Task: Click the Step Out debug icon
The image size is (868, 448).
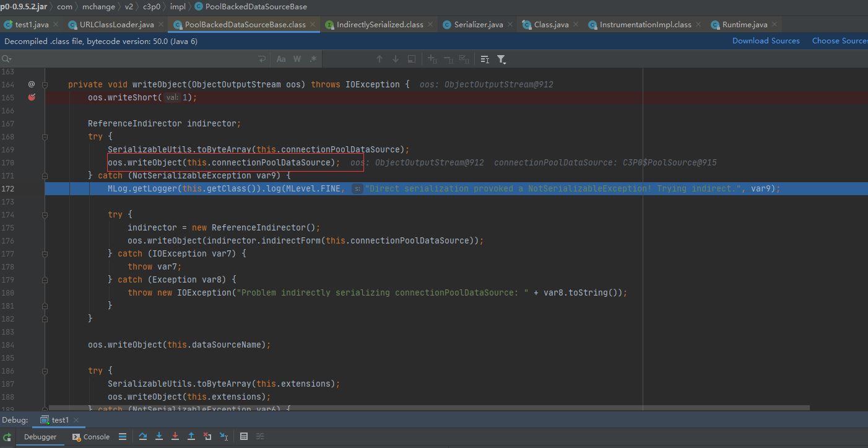Action: tap(191, 436)
